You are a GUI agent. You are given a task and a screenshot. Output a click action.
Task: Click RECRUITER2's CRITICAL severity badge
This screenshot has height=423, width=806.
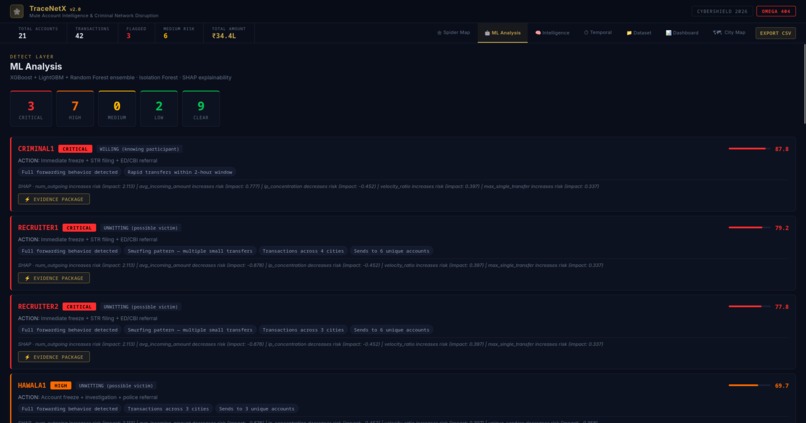point(79,307)
